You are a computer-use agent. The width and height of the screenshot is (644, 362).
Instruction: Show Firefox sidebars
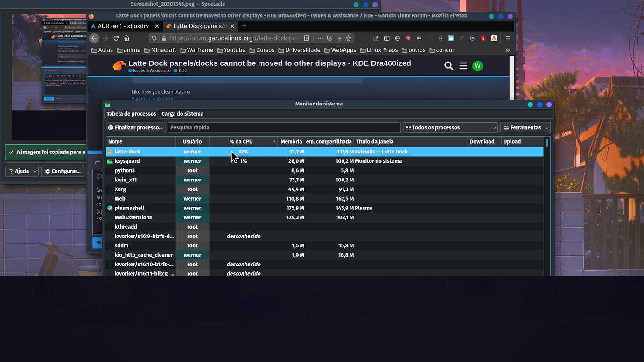pyautogui.click(x=387, y=38)
